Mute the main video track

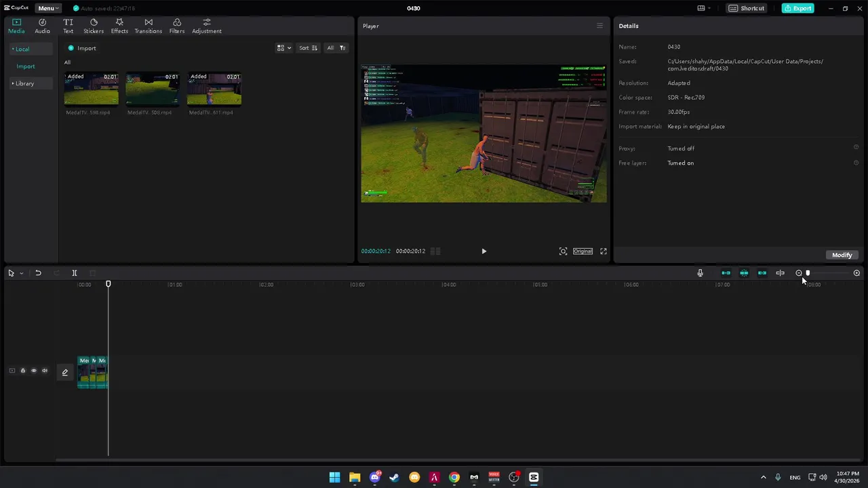45,371
